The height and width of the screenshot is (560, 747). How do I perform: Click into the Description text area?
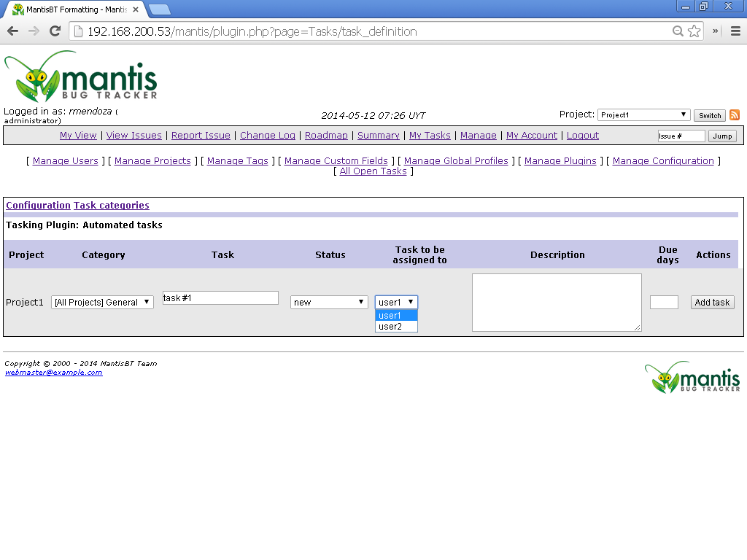[x=557, y=302]
